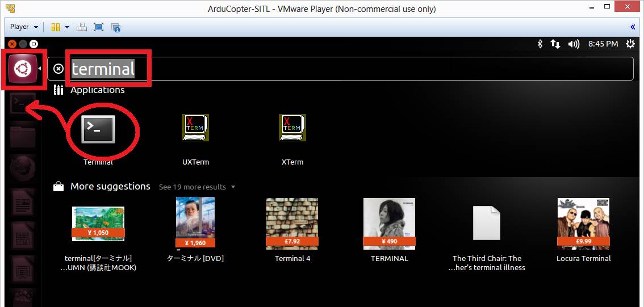Click the search field containing 'terminal'
Viewport: 644px width, 307px height.
tap(341, 69)
